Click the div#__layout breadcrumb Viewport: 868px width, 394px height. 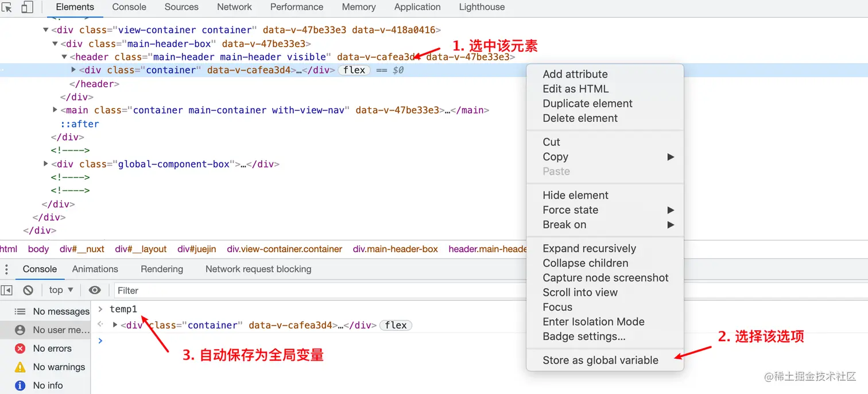[141, 249]
